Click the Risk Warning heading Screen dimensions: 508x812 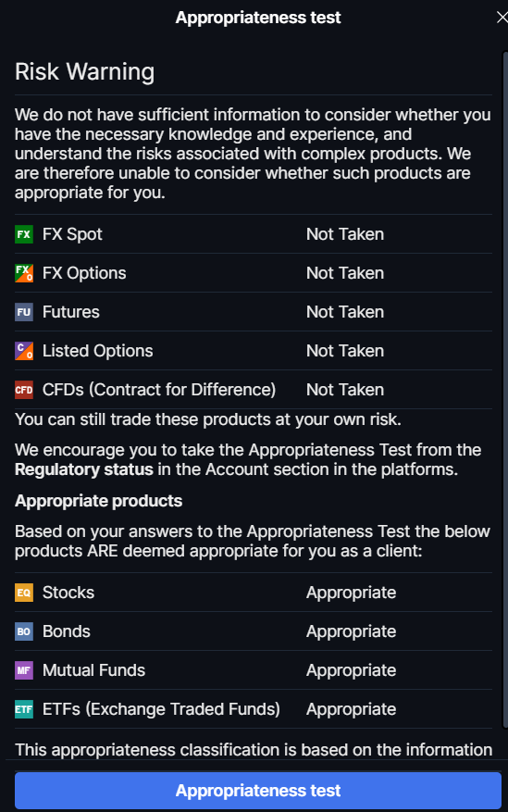[x=84, y=71]
